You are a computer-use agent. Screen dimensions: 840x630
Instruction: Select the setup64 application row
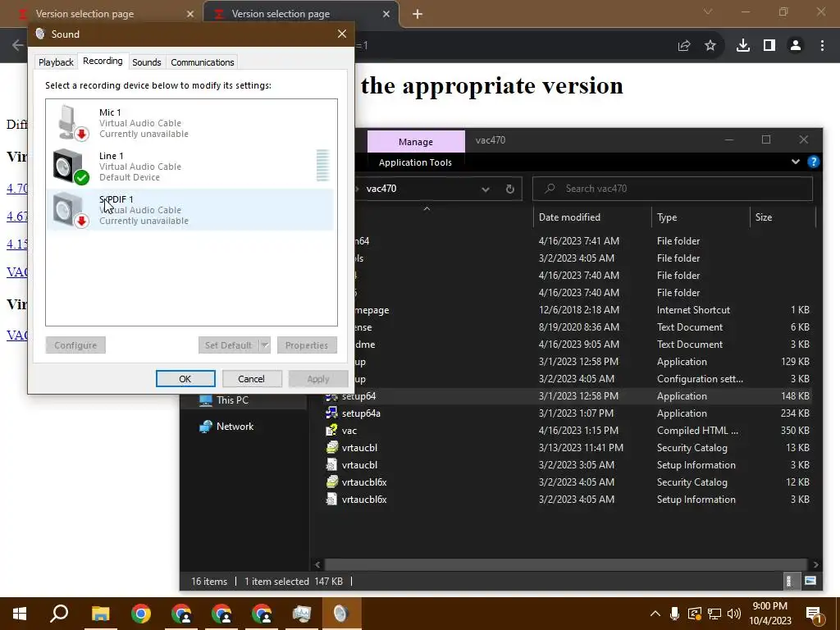tap(568, 396)
